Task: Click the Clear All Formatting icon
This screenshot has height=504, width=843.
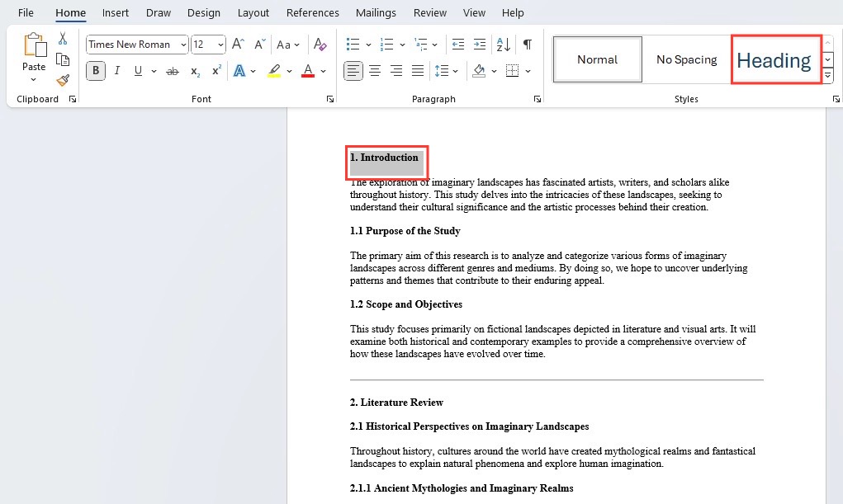Action: (x=320, y=44)
